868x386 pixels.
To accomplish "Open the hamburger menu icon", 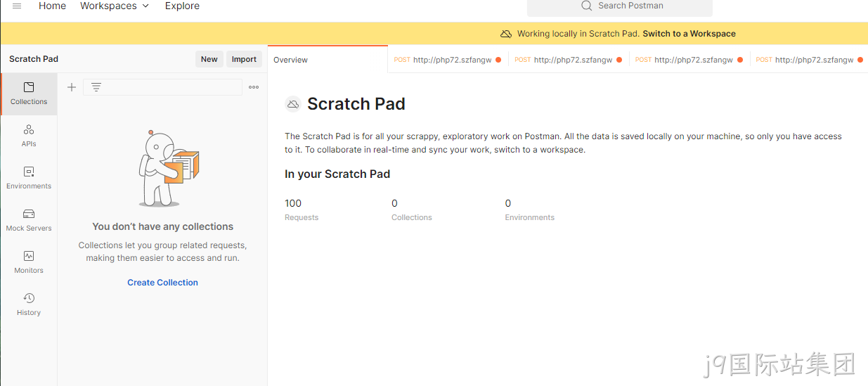I will coord(17,6).
